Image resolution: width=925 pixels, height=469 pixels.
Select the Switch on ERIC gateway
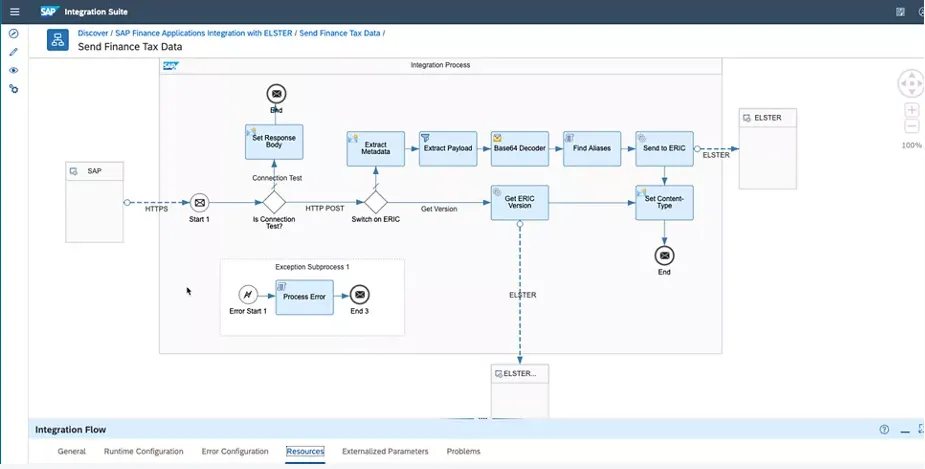[376, 203]
